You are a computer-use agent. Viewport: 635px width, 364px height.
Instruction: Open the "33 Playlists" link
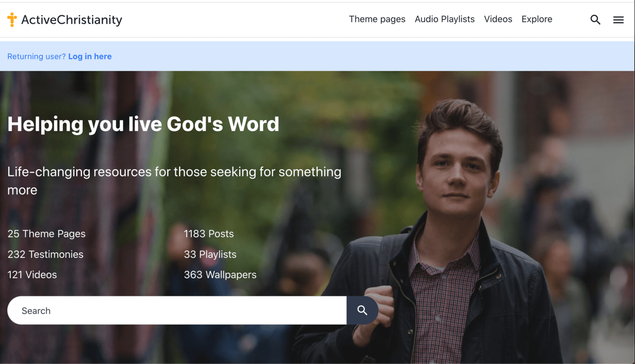pyautogui.click(x=210, y=254)
